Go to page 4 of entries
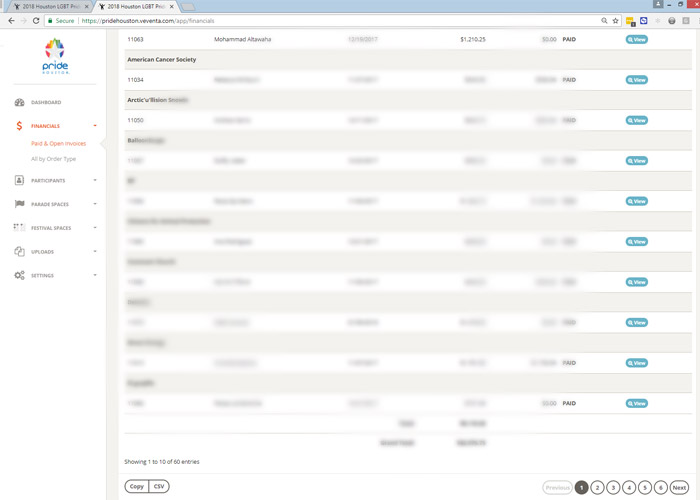The image size is (700, 500). click(629, 488)
